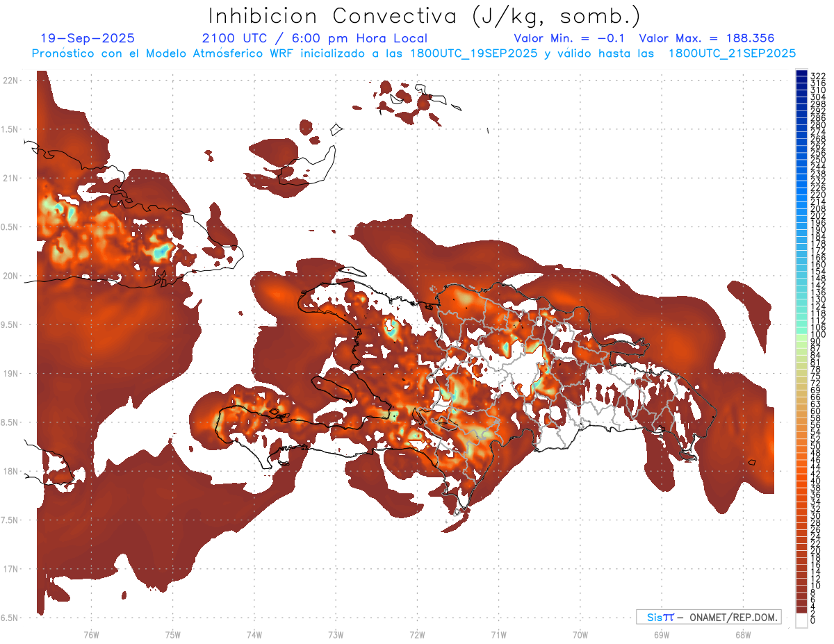This screenshot has width=834, height=644.
Task: Click the 17N latitude axis label
Action: 10,569
